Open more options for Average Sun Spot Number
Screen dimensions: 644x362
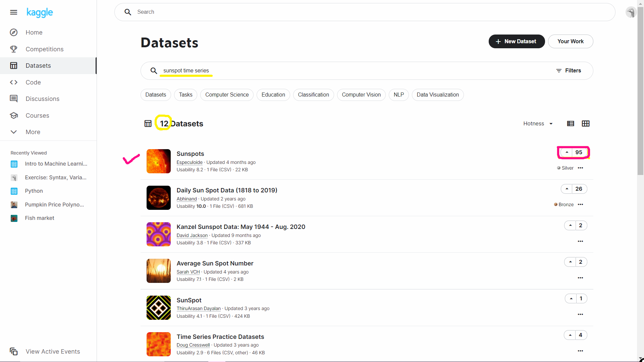581,278
